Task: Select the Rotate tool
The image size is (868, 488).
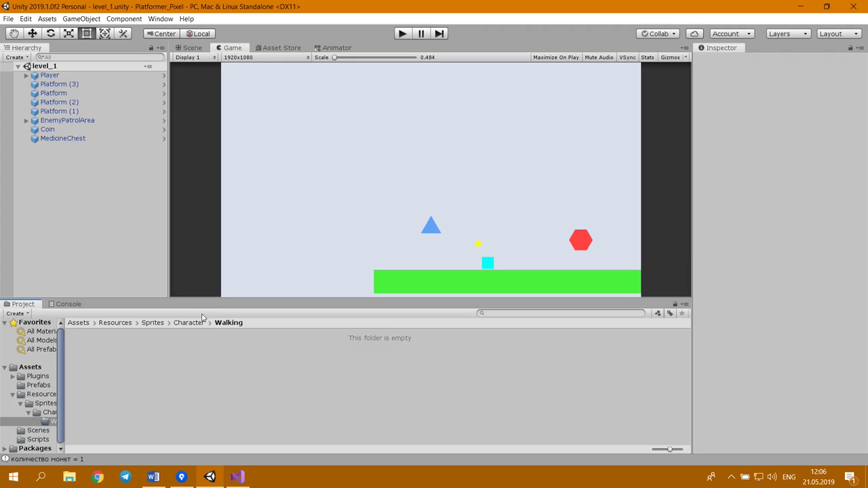Action: click(50, 33)
